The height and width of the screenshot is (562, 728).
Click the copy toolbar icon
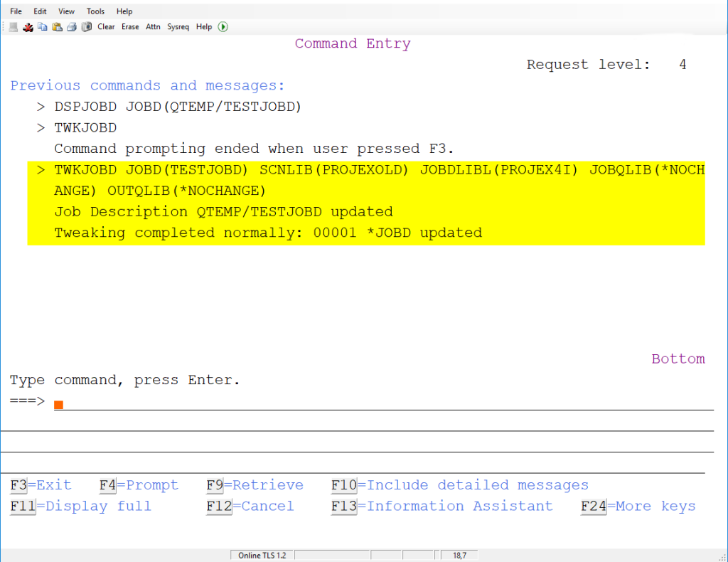click(x=42, y=27)
